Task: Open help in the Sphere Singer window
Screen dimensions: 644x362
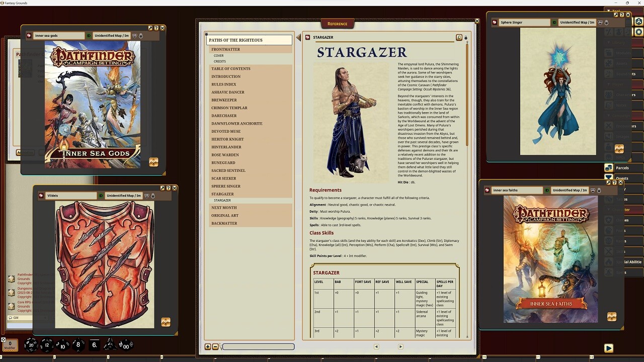Action: [622, 15]
